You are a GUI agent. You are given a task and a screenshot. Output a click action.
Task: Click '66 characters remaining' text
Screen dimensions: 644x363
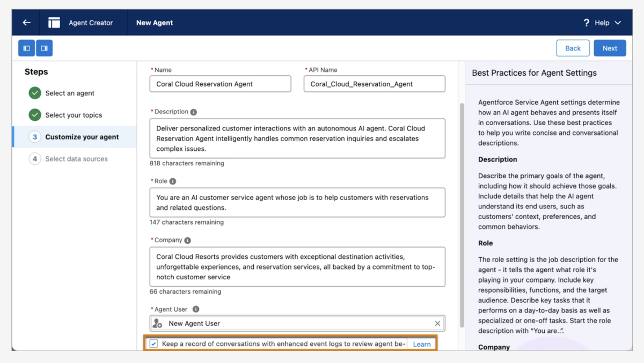185,292
